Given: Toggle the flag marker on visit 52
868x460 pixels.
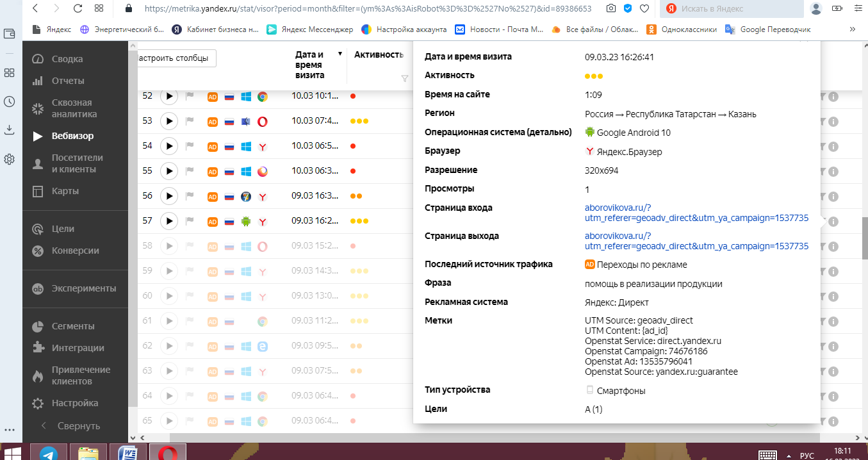Looking at the screenshot, I should [190, 96].
